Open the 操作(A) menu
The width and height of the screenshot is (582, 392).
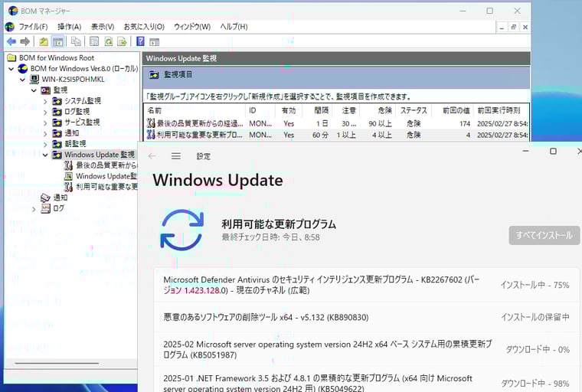coord(69,27)
